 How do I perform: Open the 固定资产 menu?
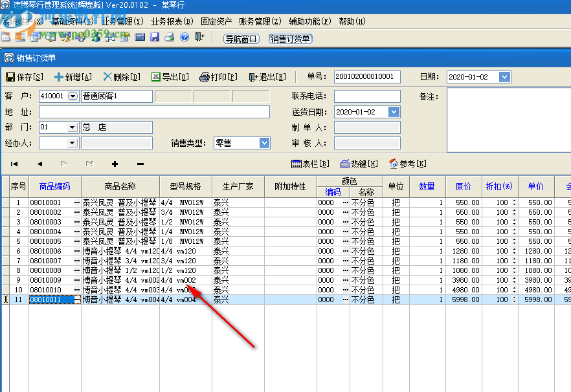coord(216,21)
